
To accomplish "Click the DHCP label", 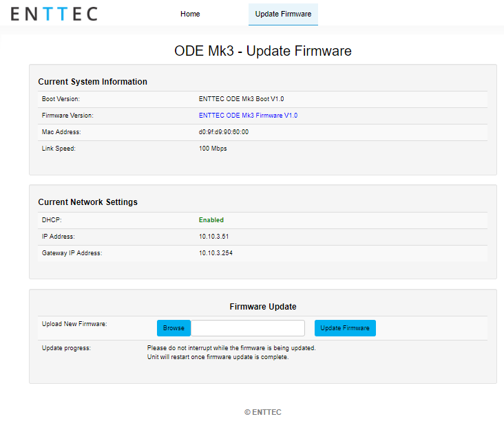I will point(52,220).
